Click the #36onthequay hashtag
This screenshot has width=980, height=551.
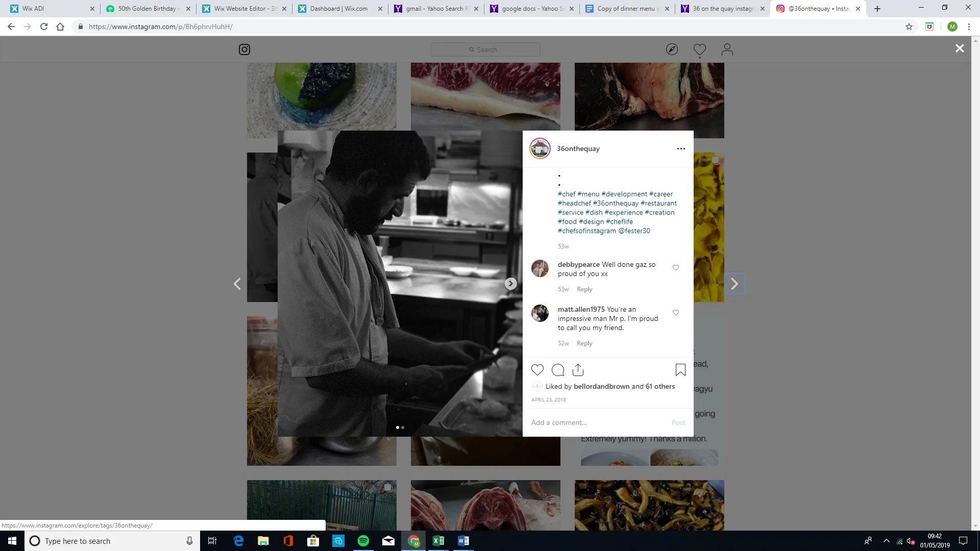[x=616, y=203]
